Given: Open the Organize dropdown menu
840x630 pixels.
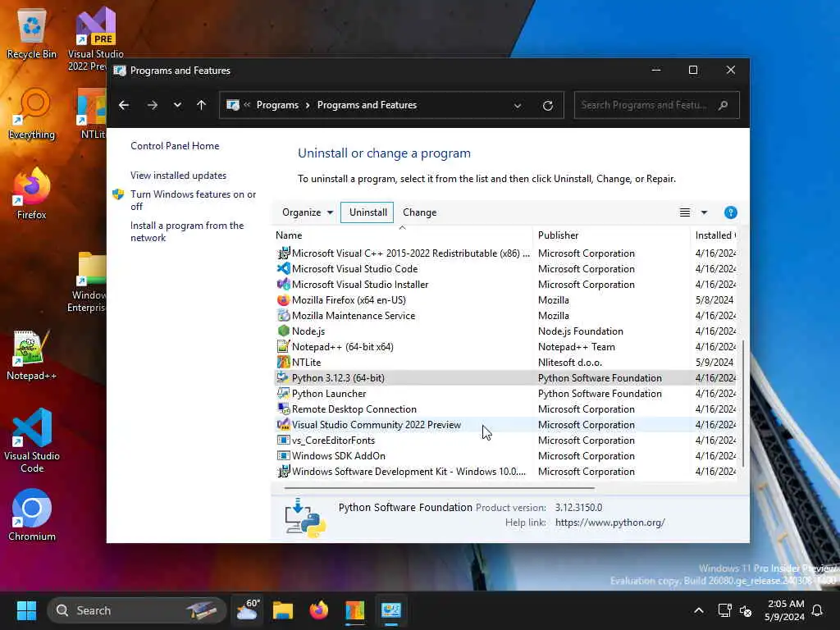Looking at the screenshot, I should coord(308,212).
